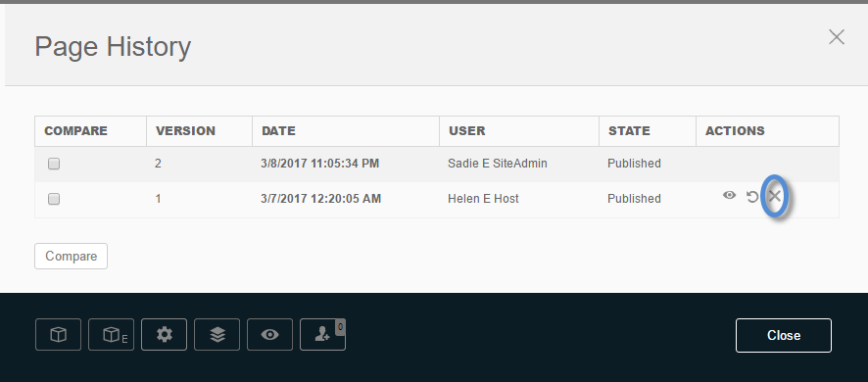
Task: Click the cube icon with letter E
Action: 112,334
